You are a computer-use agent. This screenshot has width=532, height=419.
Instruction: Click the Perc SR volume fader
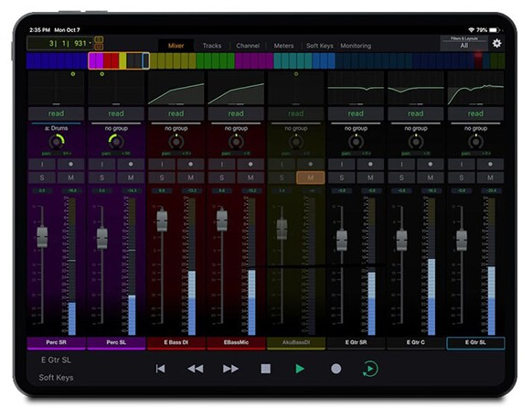(x=42, y=237)
